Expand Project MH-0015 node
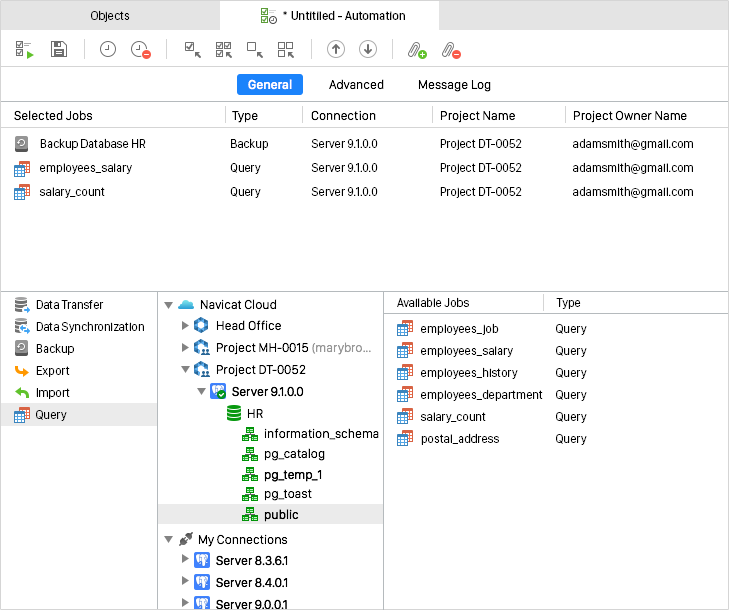Image resolution: width=729 pixels, height=610 pixels. tap(185, 347)
